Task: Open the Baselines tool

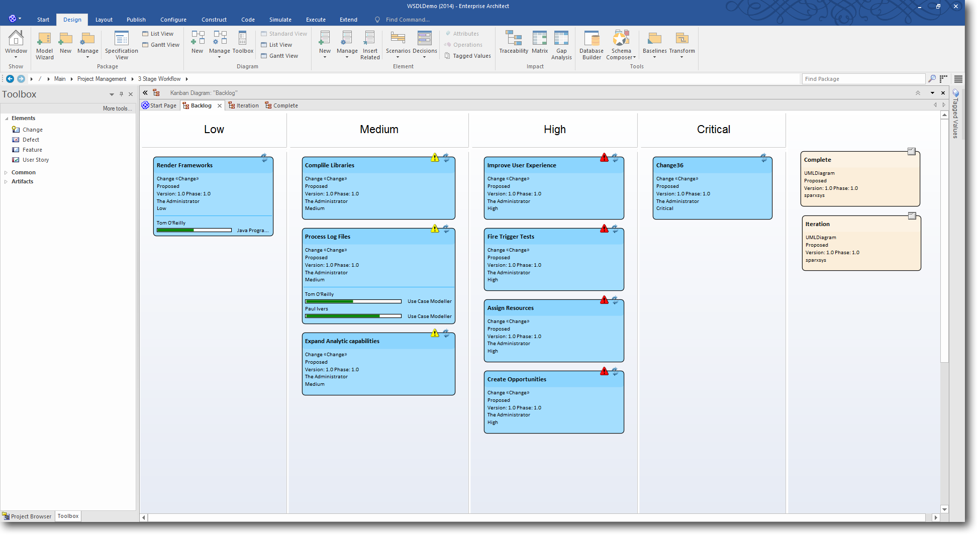Action: point(653,45)
